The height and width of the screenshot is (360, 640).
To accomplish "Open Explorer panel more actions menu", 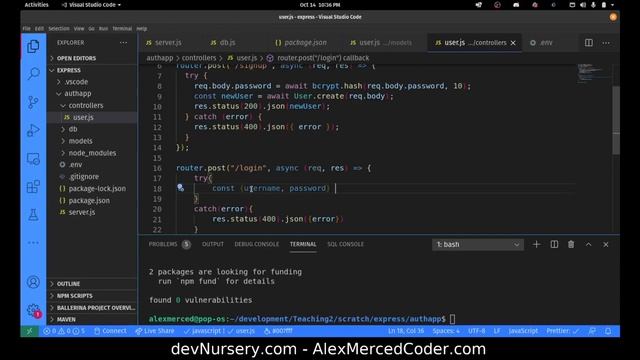I will tap(123, 42).
